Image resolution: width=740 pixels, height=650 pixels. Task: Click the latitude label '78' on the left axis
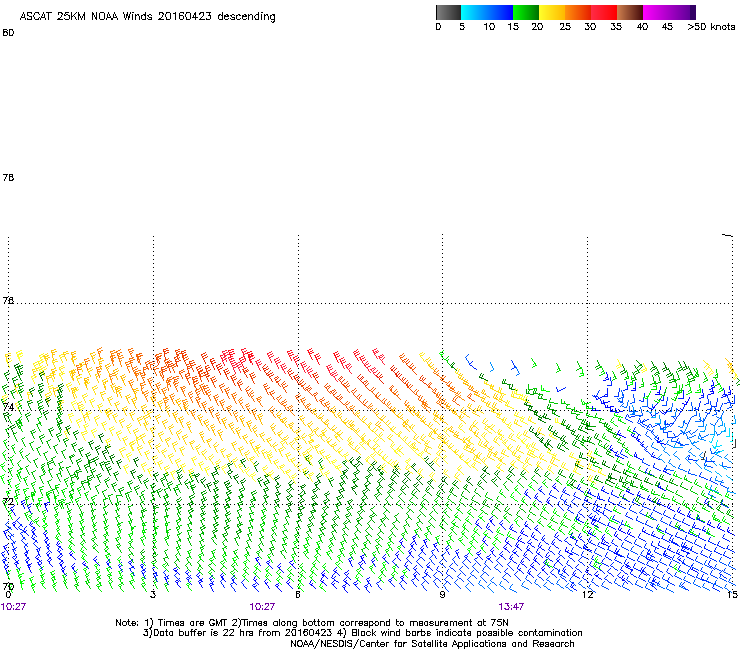coord(8,177)
